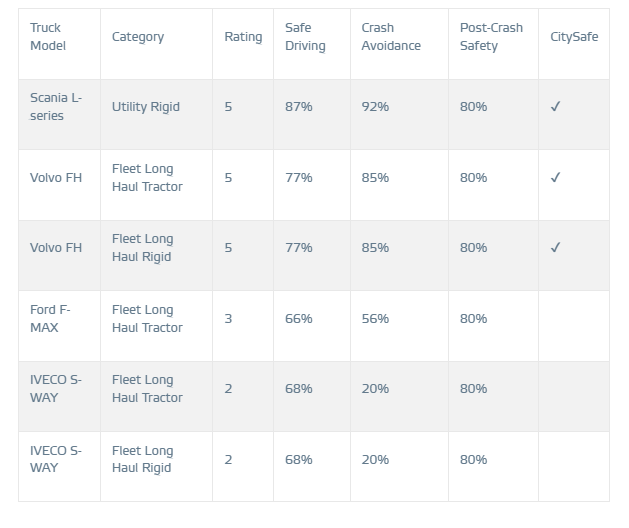The image size is (629, 528).
Task: Select Ford F-MAX's Fleet Long Haul Tractor cell
Action: (x=147, y=319)
